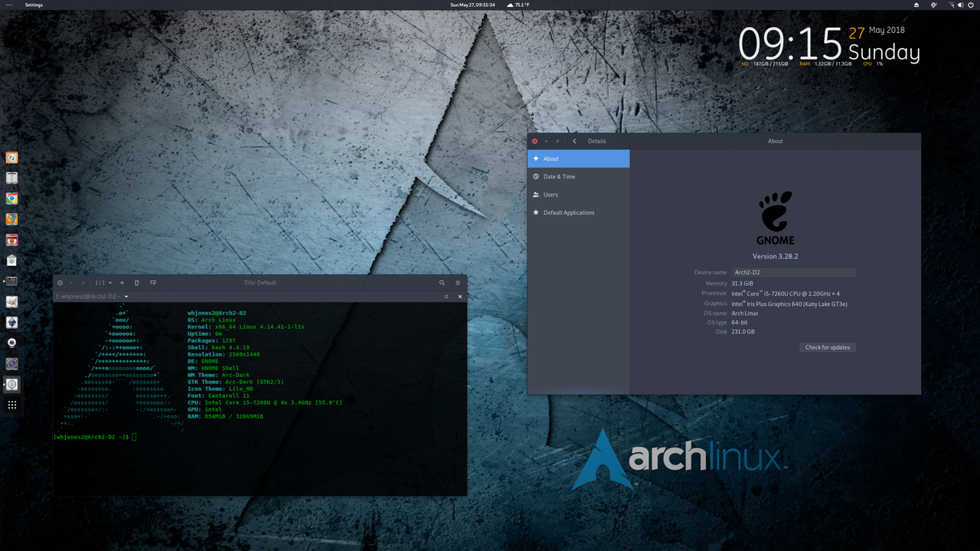This screenshot has height=551, width=980.
Task: Open the terminal title dropdown arrow
Action: (x=126, y=296)
